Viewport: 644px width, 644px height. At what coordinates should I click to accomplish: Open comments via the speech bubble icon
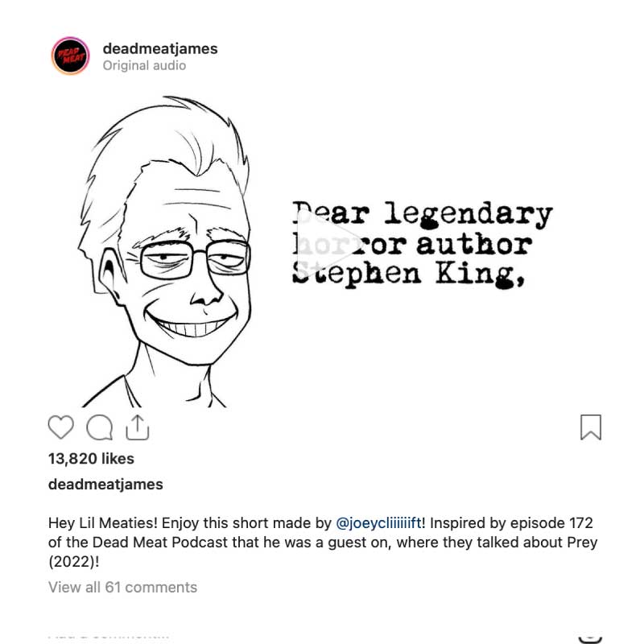[x=99, y=427]
